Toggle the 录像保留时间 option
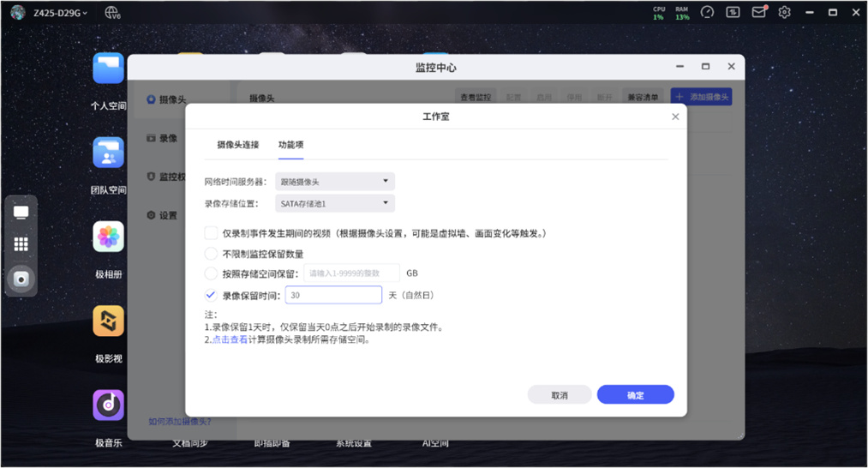 coord(211,295)
